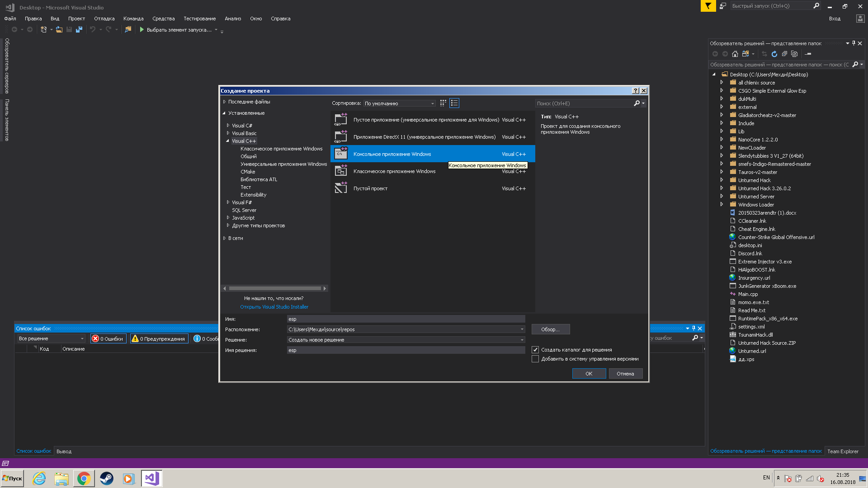Switch to the Вывод tab
This screenshot has height=488, width=868.
[x=64, y=451]
